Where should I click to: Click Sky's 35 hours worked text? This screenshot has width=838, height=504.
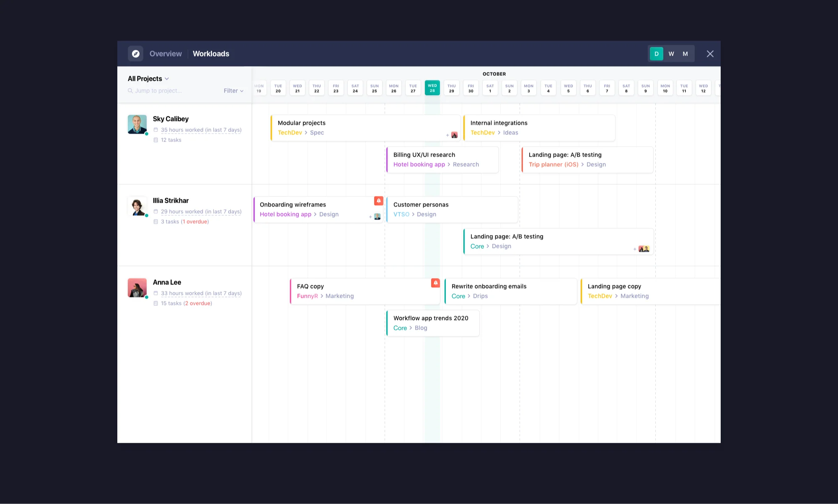click(201, 130)
